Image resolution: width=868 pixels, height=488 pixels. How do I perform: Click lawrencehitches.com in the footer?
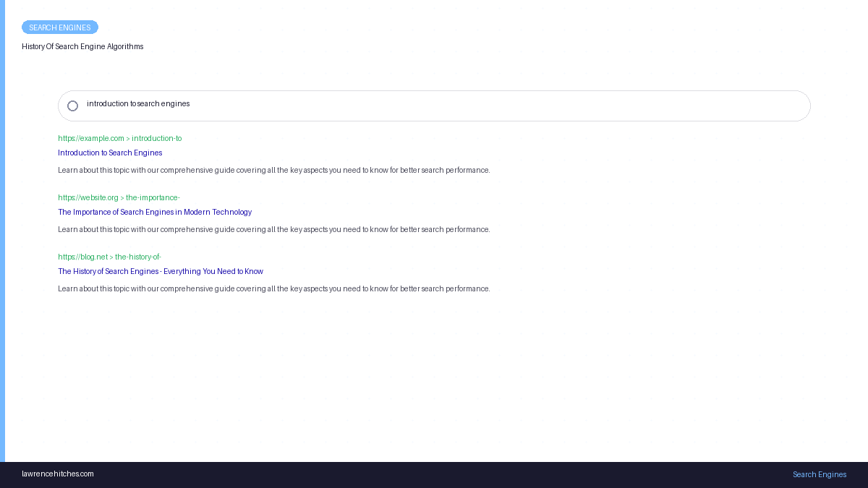point(58,474)
